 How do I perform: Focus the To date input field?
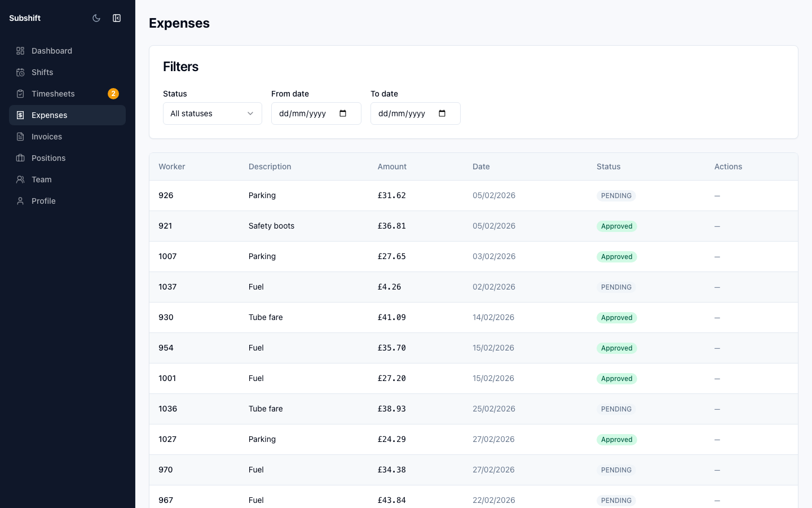click(x=416, y=113)
